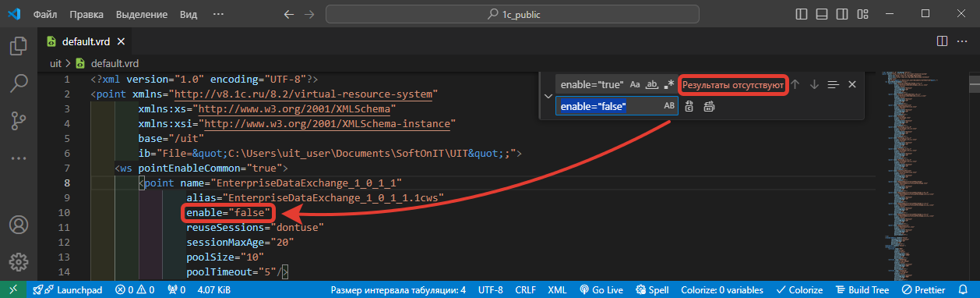Click reuseSessions="dontuse" on line 11
The width and height of the screenshot is (980, 298).
pos(255,227)
